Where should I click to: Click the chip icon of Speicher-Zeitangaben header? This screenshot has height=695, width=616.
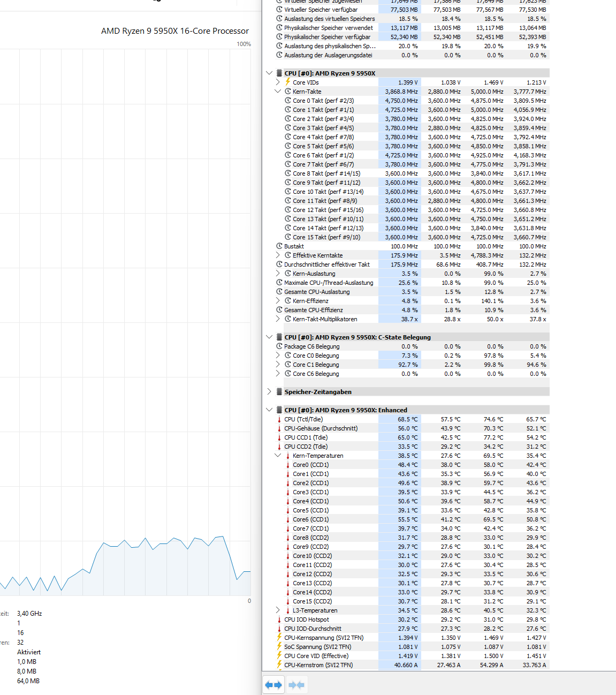279,392
